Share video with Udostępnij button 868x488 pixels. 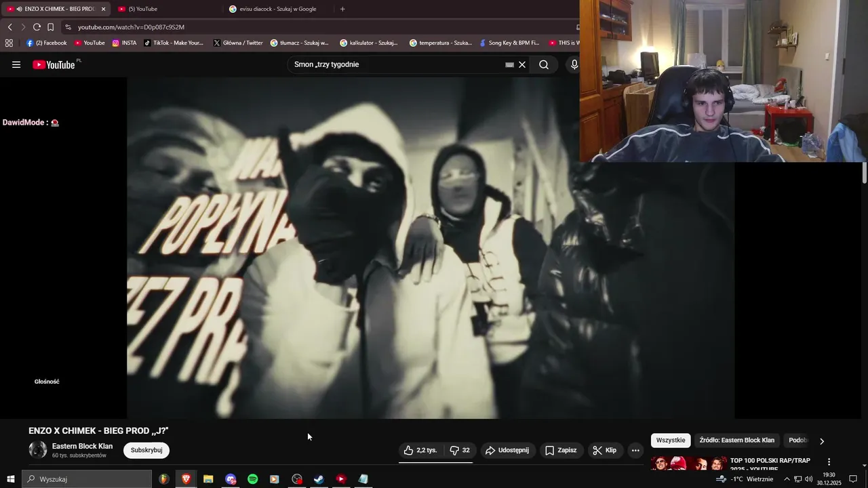508,450
